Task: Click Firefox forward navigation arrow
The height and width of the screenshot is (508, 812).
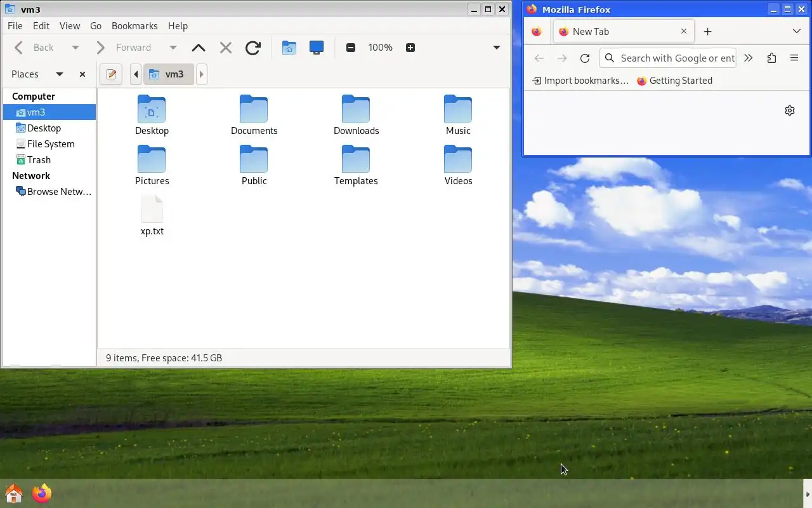Action: (562, 58)
